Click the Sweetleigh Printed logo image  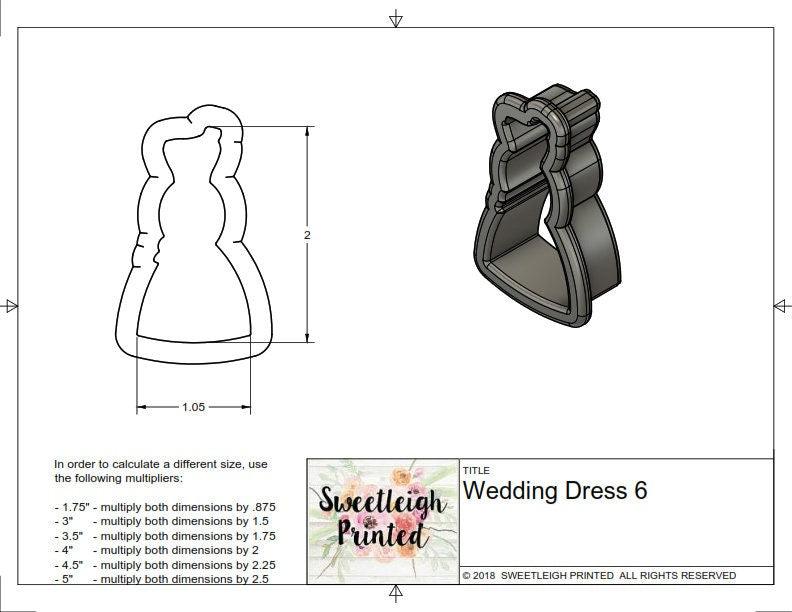tap(383, 521)
